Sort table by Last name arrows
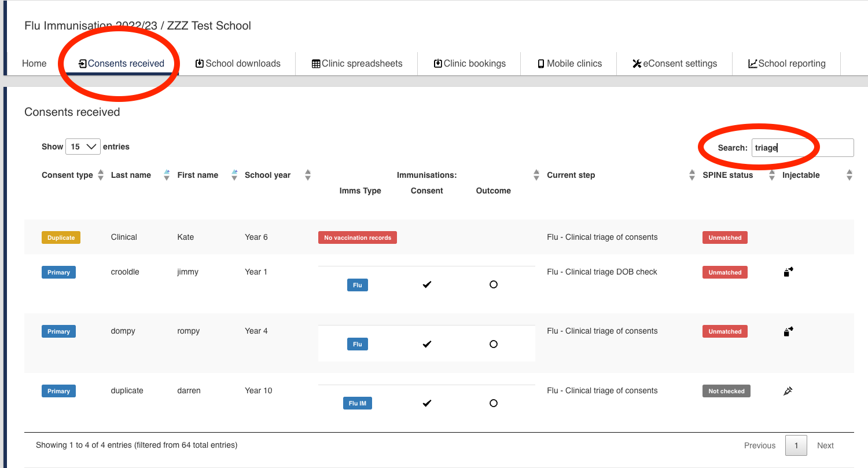 tap(167, 175)
